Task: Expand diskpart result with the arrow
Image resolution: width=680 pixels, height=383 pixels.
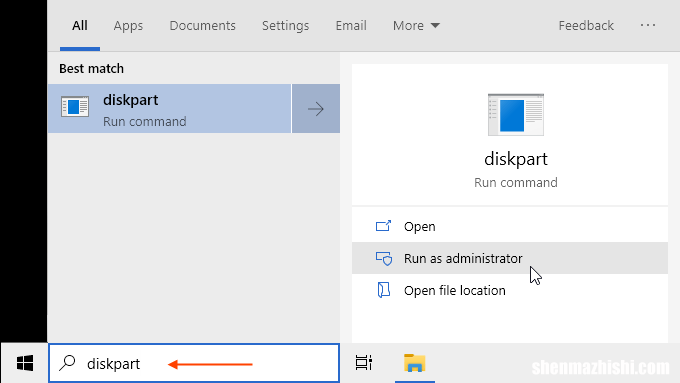Action: tap(316, 108)
